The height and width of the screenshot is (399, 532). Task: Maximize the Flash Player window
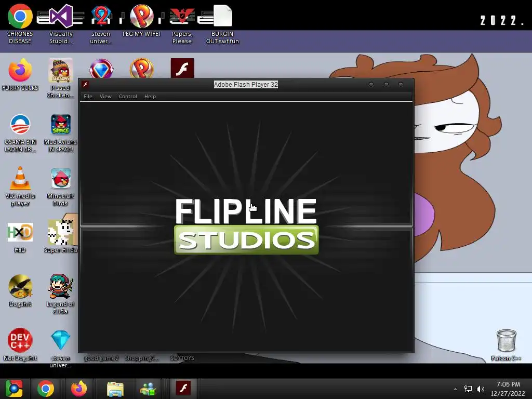386,85
